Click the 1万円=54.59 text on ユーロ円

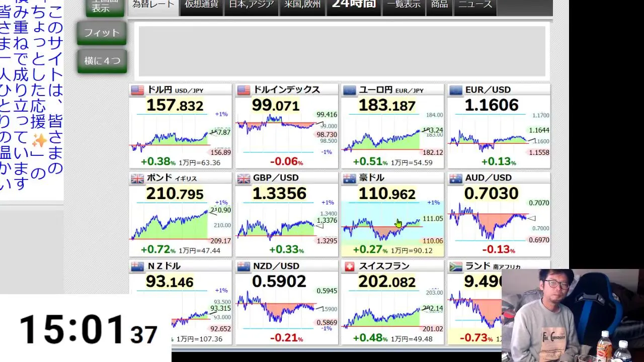click(412, 162)
